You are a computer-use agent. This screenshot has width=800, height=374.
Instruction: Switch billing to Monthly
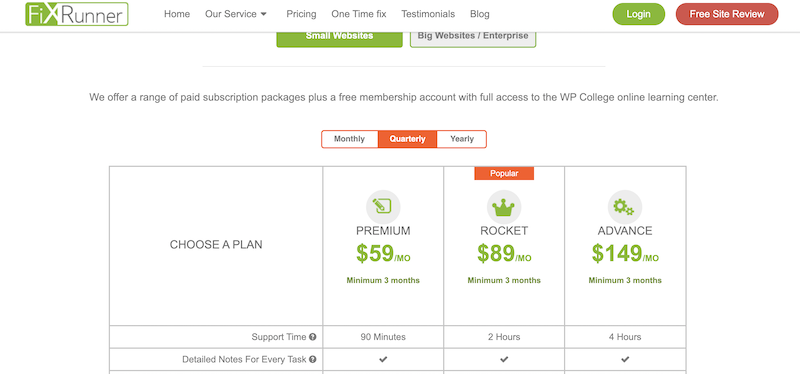pyautogui.click(x=349, y=139)
